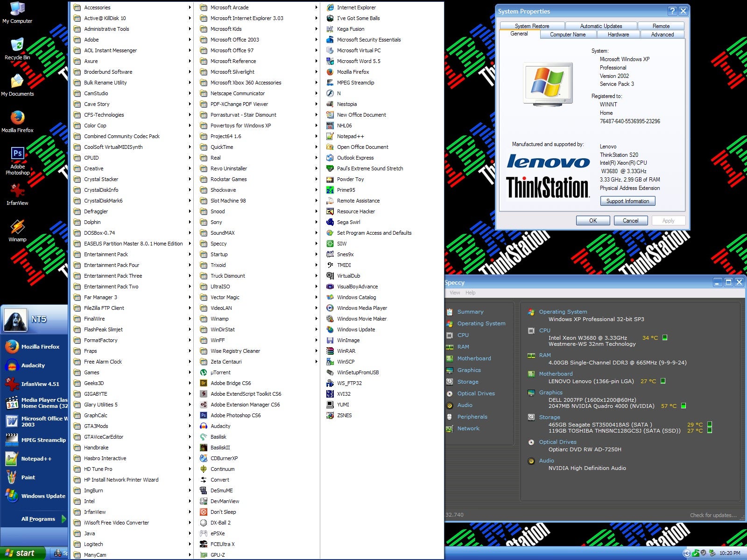Click the Windows start button

click(23, 553)
